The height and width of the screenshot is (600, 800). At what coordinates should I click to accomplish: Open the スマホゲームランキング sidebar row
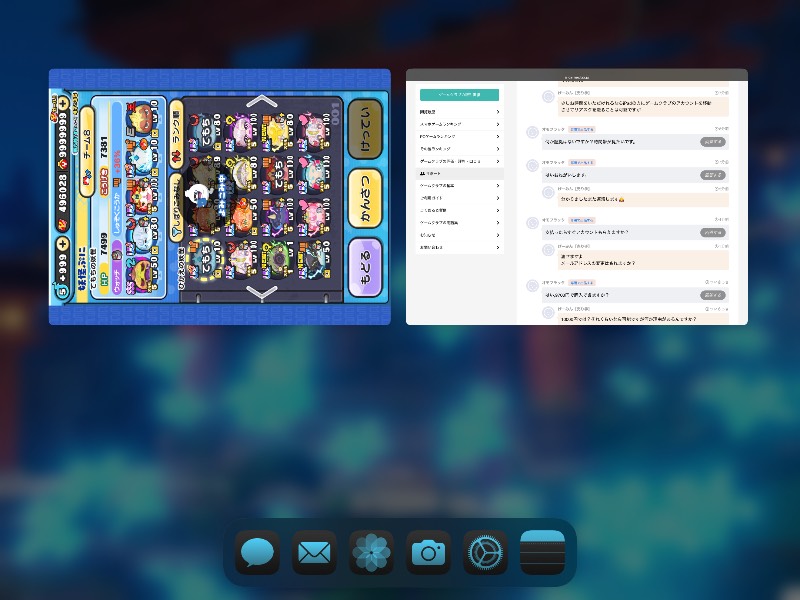459,124
